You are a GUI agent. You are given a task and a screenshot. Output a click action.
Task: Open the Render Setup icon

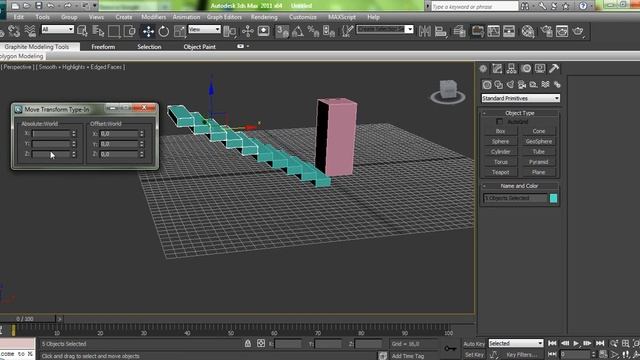click(546, 31)
